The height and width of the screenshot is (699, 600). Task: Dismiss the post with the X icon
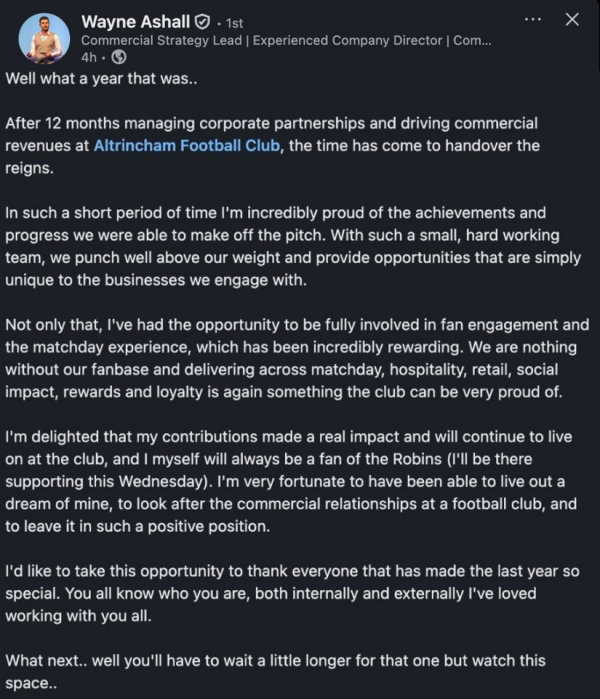click(x=571, y=20)
